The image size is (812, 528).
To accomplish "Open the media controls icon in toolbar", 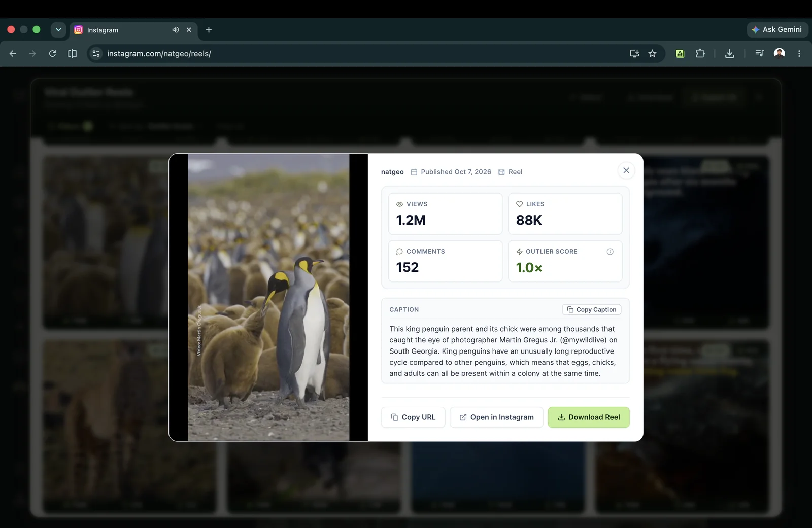I will pos(759,53).
